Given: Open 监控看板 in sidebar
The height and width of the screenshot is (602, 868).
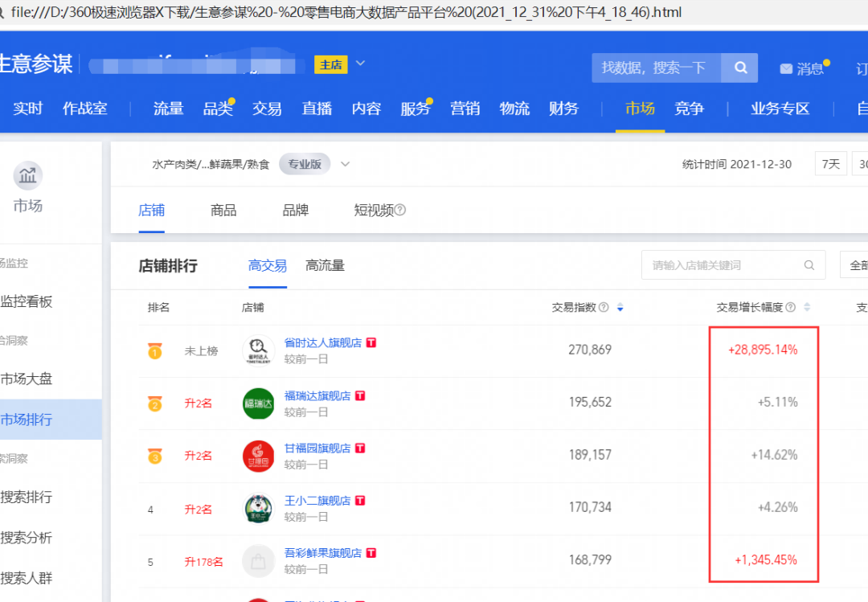Looking at the screenshot, I should pos(26,302).
